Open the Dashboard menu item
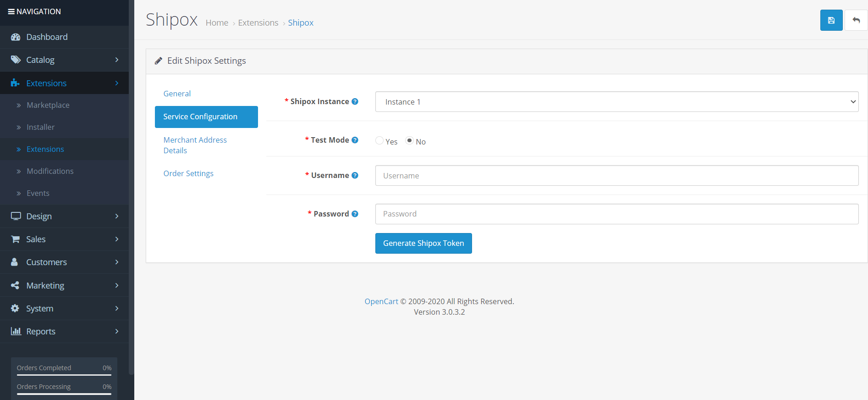The height and width of the screenshot is (400, 868). point(64,37)
